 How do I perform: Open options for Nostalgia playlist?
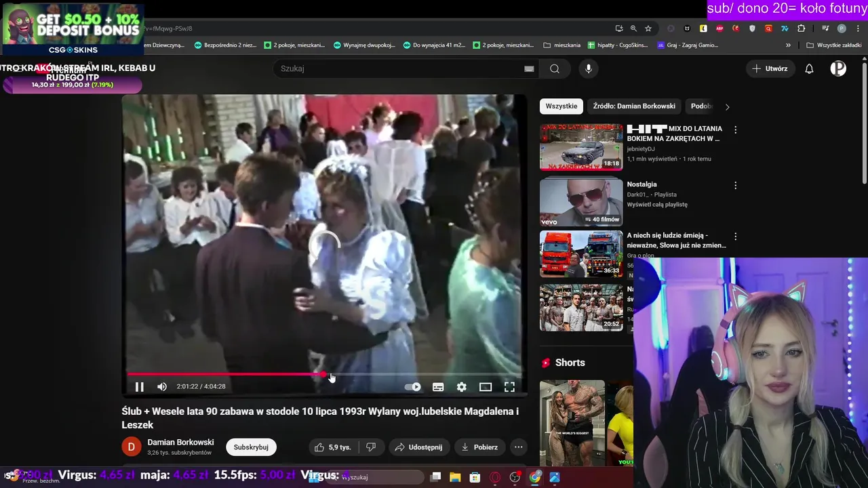(735, 185)
